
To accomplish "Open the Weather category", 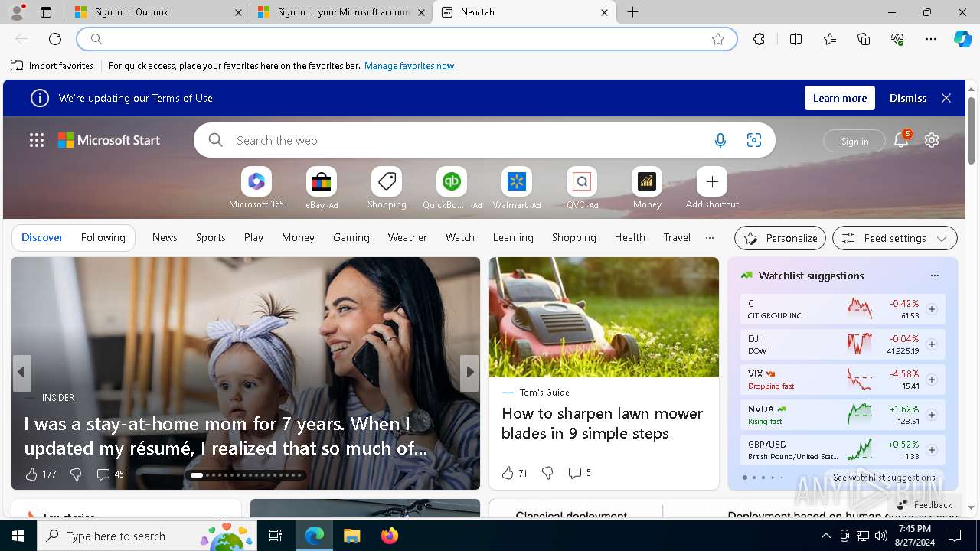I will 407,237.
